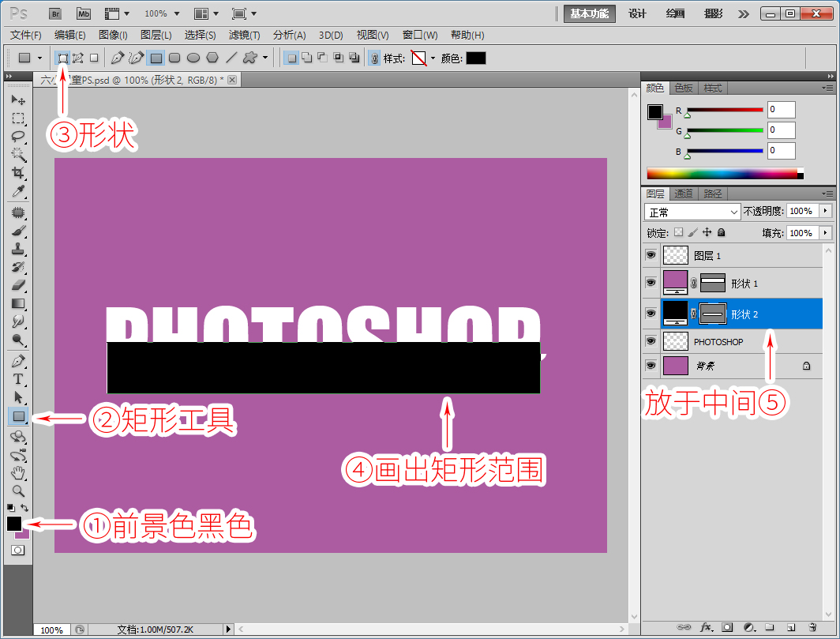840x639 pixels.
Task: Select the Brush tool
Action: coord(18,231)
